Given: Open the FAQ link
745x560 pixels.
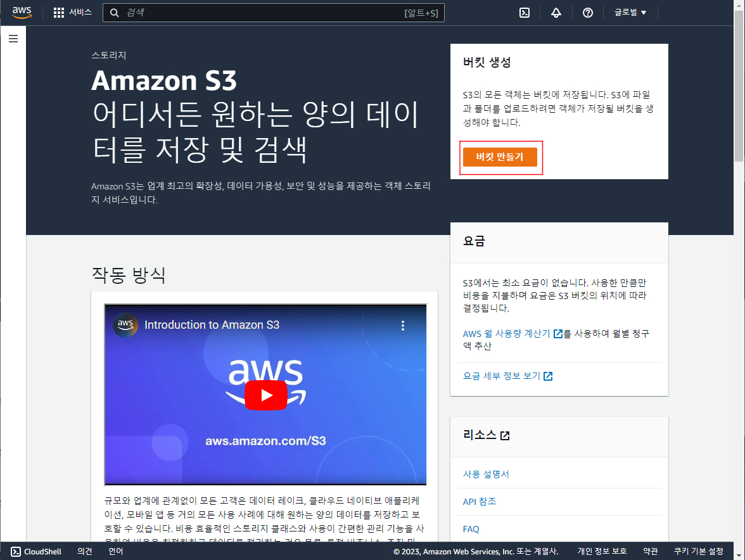Looking at the screenshot, I should (471, 529).
